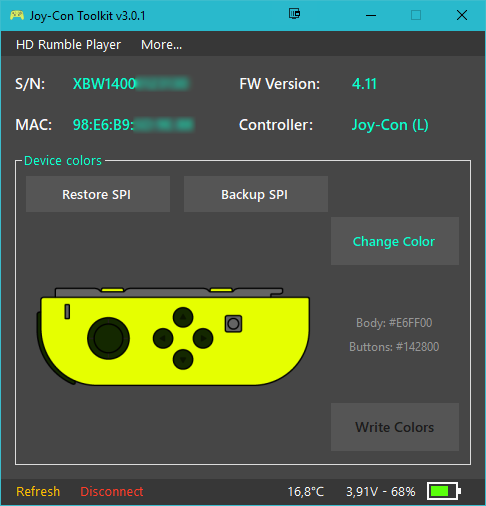Click the Joy-Con analog stick graphic
Viewport: 486px width, 506px height.
(108, 338)
